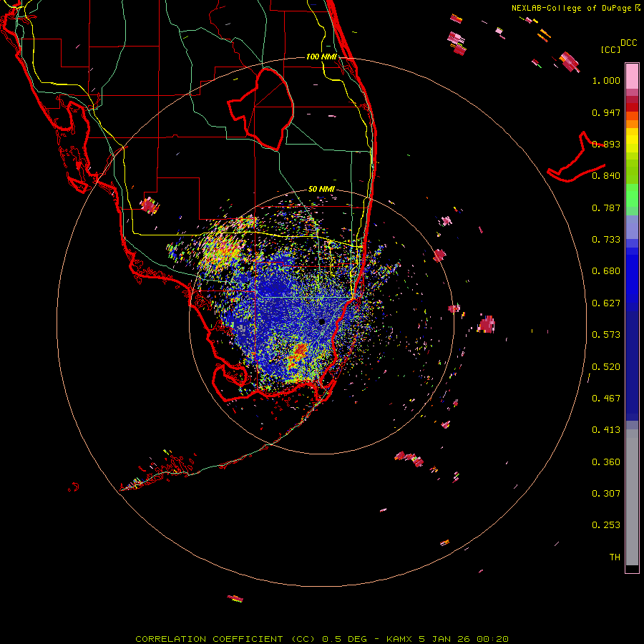
Task: Click the small echo inland near the southwest Florida coast
Action: pyautogui.click(x=149, y=205)
